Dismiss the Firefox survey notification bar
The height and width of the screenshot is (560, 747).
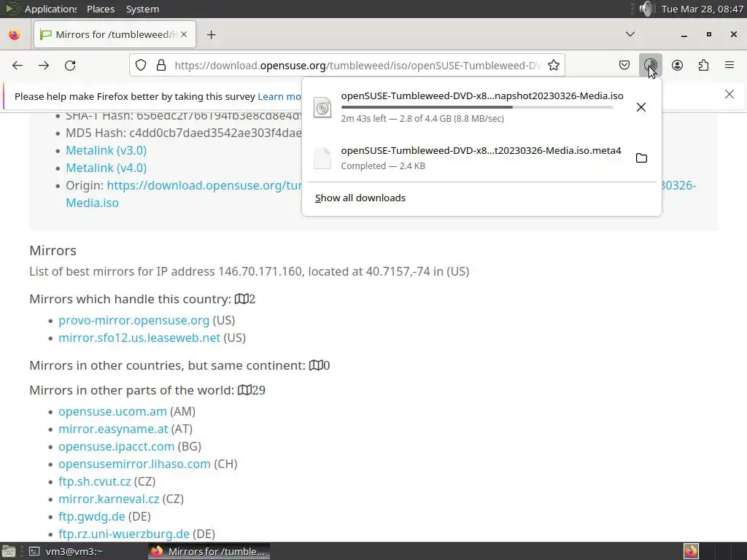tap(729, 94)
